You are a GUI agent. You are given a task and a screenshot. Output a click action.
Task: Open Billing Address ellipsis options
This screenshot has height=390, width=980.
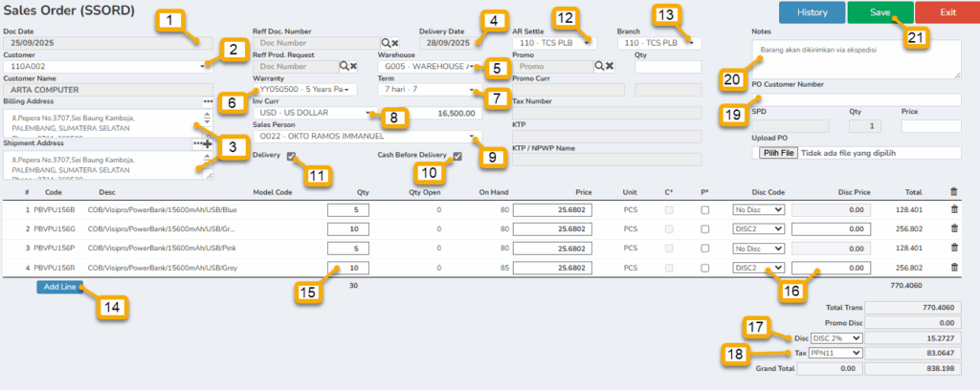coord(207,101)
